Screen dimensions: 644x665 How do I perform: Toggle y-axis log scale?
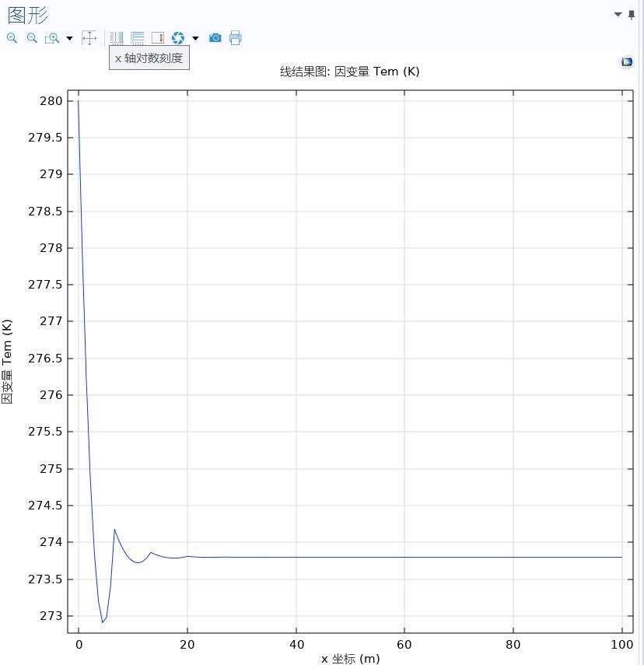[x=137, y=38]
